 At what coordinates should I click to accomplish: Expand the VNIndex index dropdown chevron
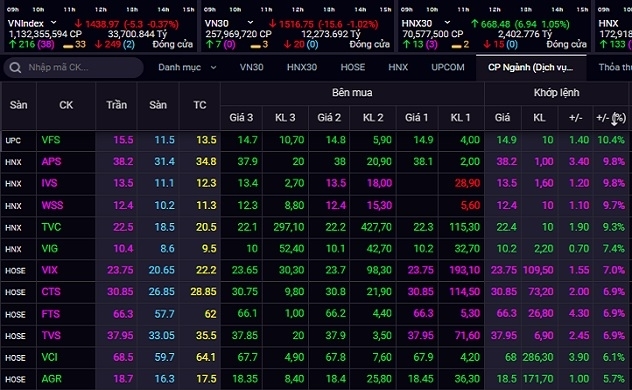point(54,23)
